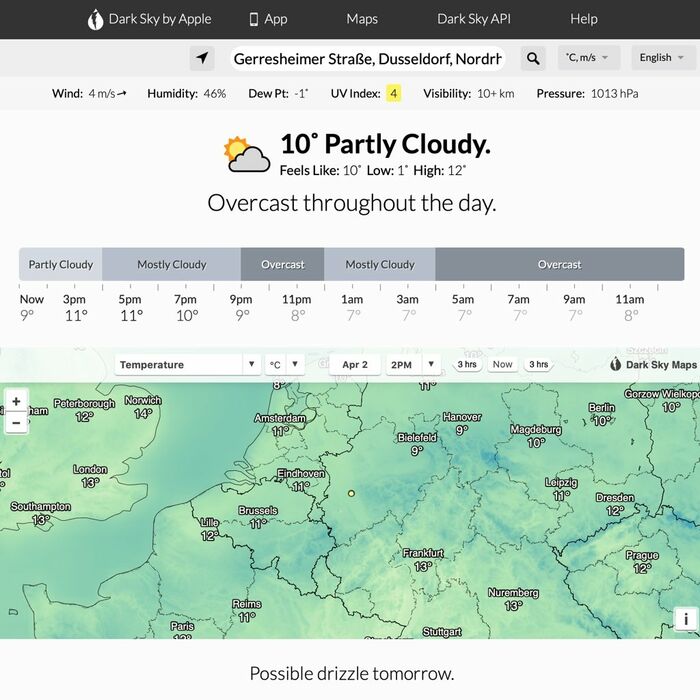
Task: Click the 11am 8° hourly entry
Action: [630, 308]
